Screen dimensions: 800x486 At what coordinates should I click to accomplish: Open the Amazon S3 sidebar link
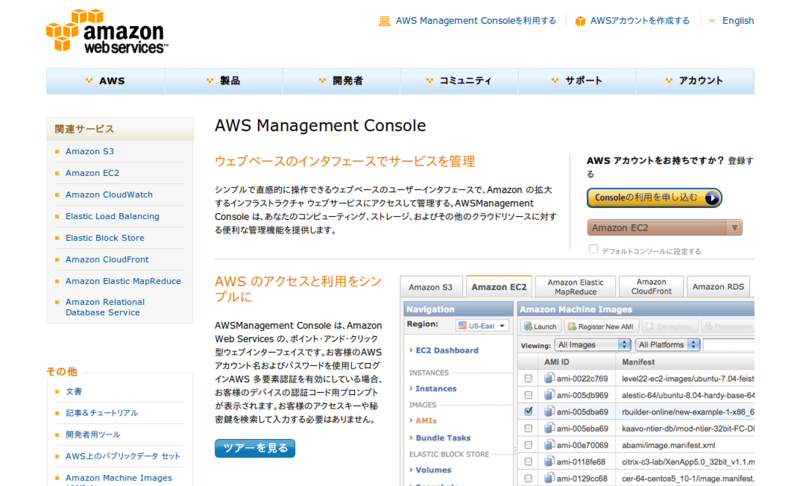90,151
